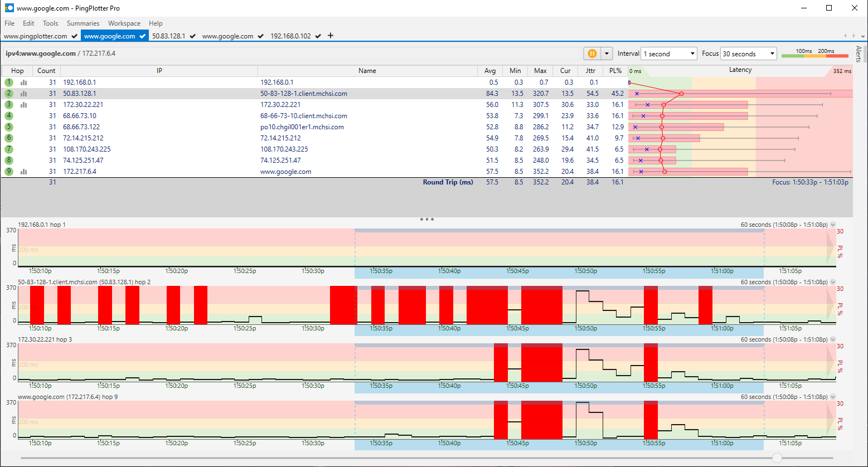Open the Alerts side panel
The height and width of the screenshot is (467, 868).
point(859,54)
